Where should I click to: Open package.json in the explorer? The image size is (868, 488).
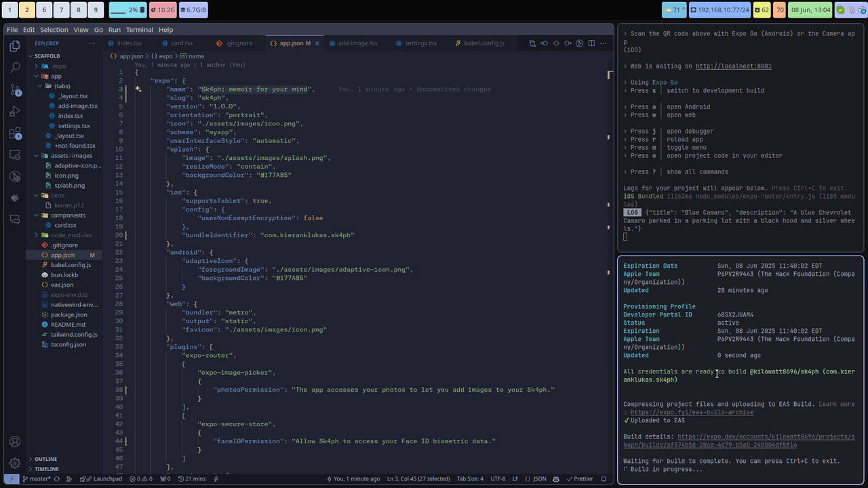coord(68,314)
